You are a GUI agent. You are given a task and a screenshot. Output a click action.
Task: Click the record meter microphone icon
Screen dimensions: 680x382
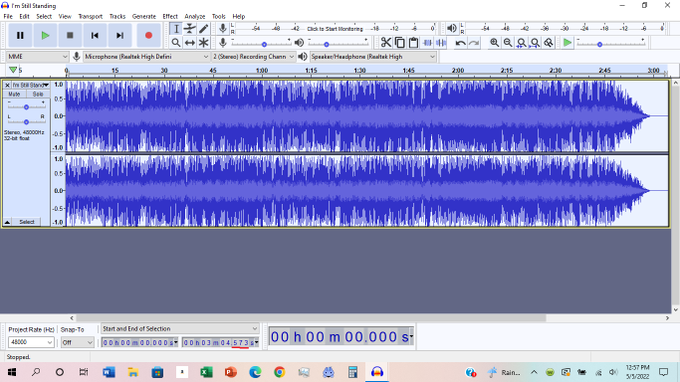tap(222, 29)
